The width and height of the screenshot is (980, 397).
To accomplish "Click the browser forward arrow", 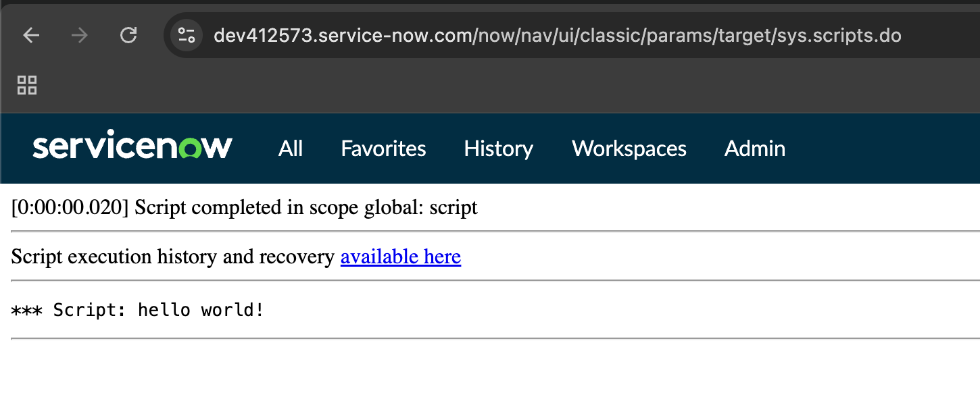I will pyautogui.click(x=80, y=35).
